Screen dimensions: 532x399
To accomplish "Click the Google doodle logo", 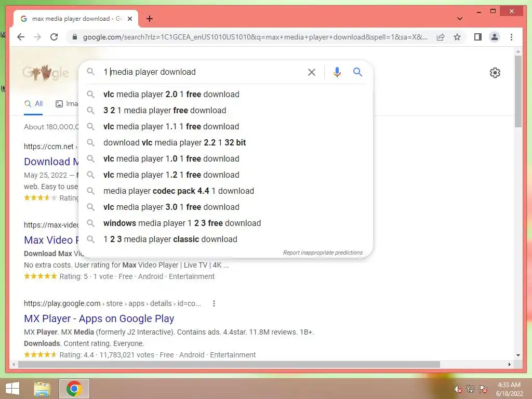I will (x=46, y=72).
